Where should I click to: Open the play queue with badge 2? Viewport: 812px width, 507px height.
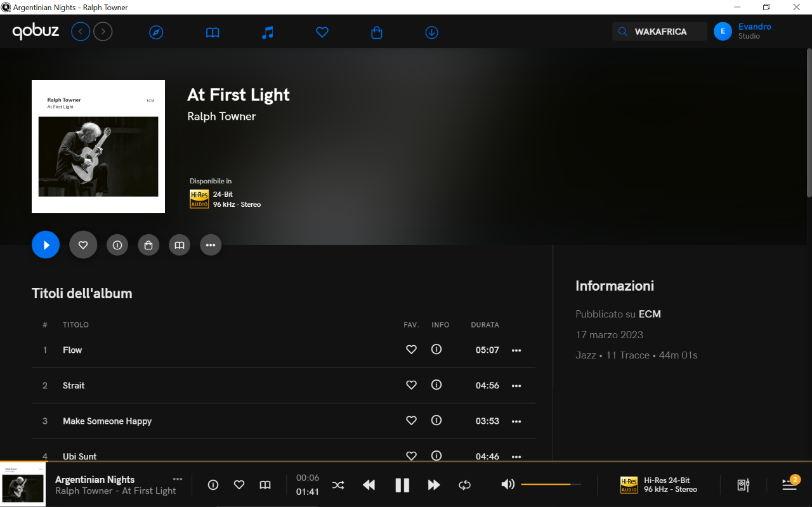point(790,484)
